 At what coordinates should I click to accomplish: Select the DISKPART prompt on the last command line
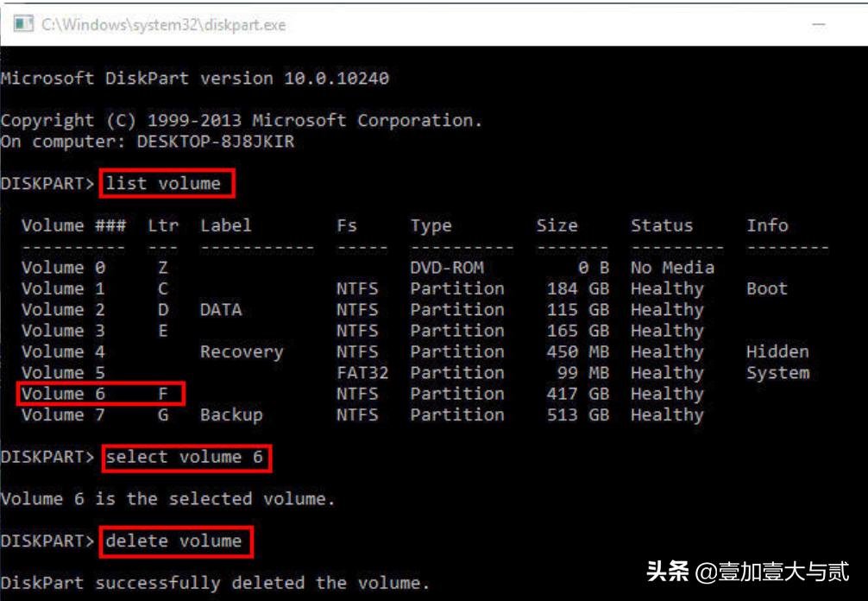tap(47, 541)
